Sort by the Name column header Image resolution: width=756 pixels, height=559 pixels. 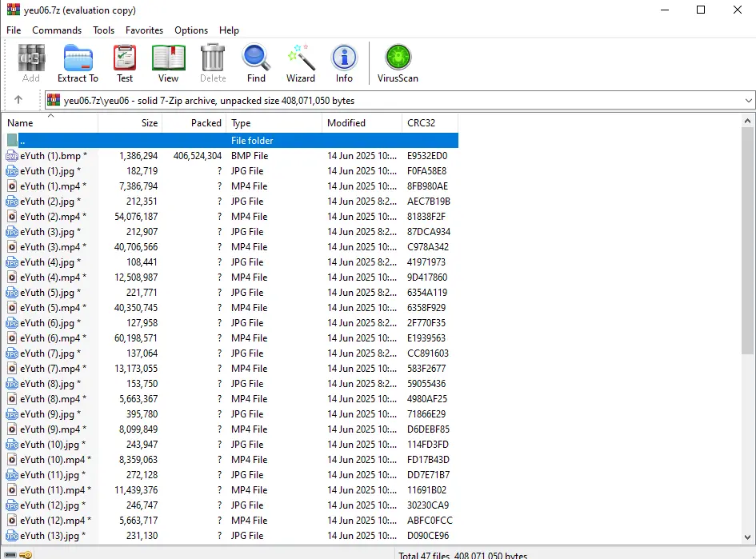[x=50, y=123]
